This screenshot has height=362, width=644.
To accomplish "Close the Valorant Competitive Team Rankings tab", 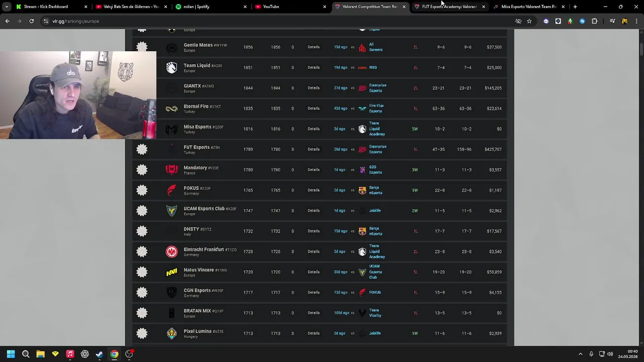I will (x=404, y=7).
